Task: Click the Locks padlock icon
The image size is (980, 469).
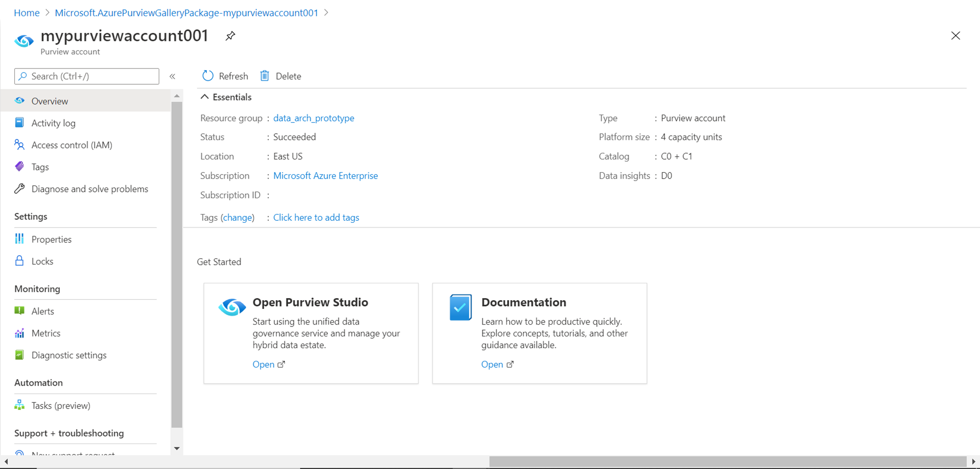Action: pos(20,261)
